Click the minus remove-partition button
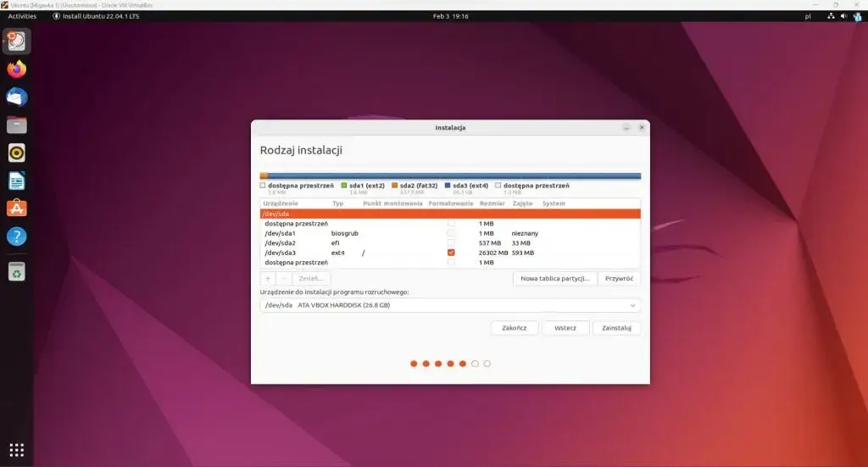Image resolution: width=868 pixels, height=467 pixels. [x=283, y=278]
